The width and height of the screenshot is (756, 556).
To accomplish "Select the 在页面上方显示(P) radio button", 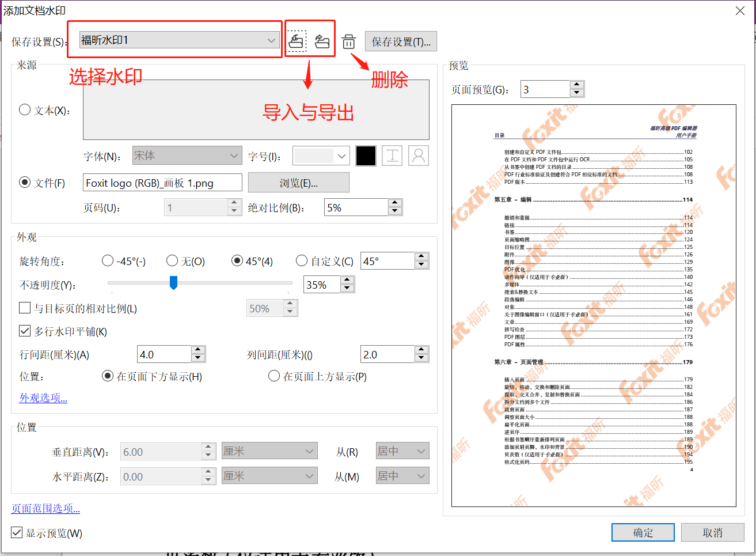I will (274, 376).
